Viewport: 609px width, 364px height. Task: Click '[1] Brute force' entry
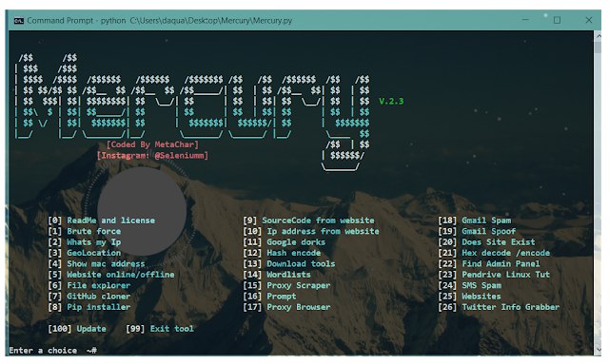[85, 231]
